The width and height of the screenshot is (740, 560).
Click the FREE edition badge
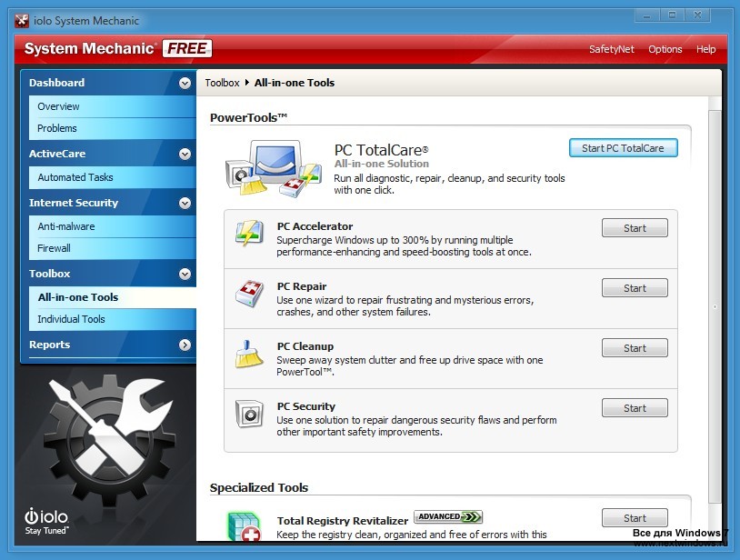(x=187, y=48)
